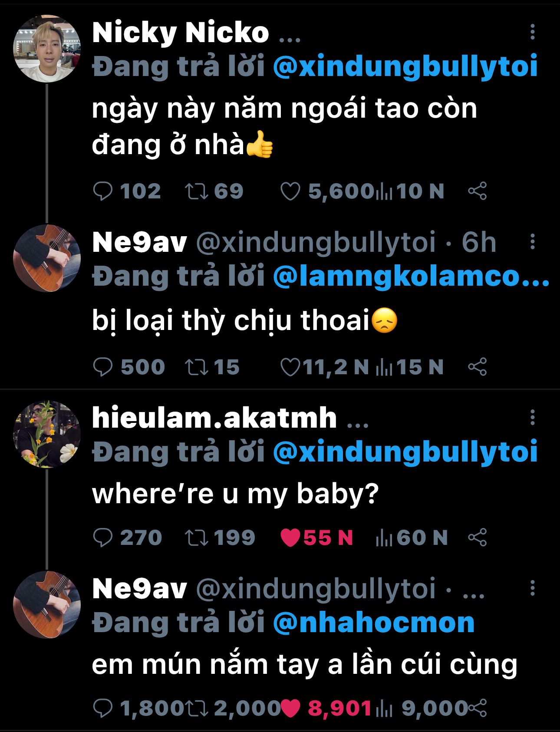
Task: Like Nicky Nicko's tweet about last year
Action: click(290, 191)
